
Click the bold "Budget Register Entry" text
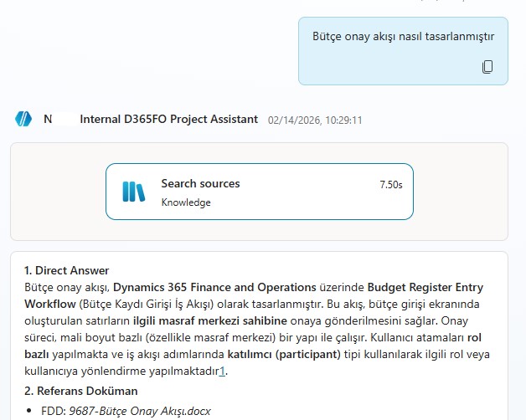436,287
